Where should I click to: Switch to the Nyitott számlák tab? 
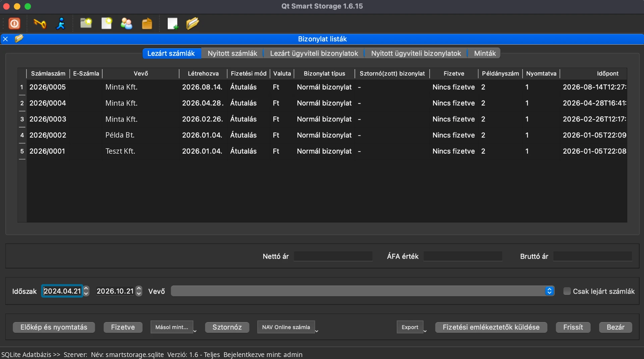point(232,53)
